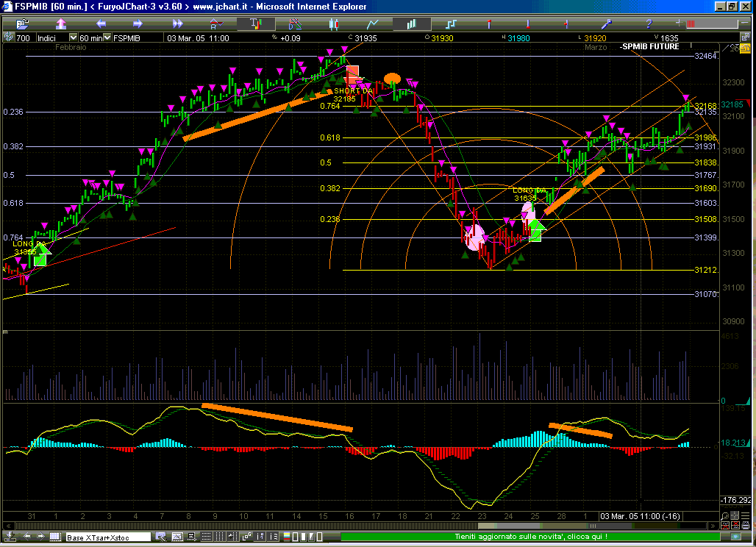Toggle the step line chart button
Screen dimensions: 756x547
click(449, 24)
